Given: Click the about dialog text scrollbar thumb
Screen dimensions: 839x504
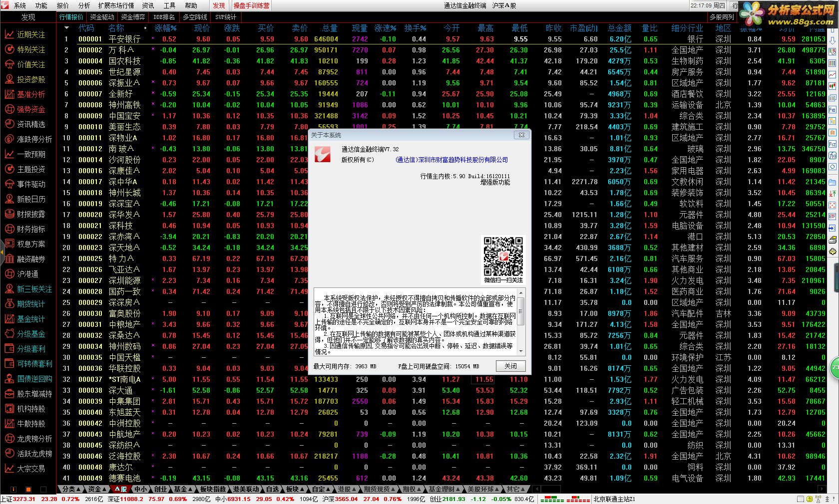Looking at the screenshot, I should pyautogui.click(x=521, y=311).
